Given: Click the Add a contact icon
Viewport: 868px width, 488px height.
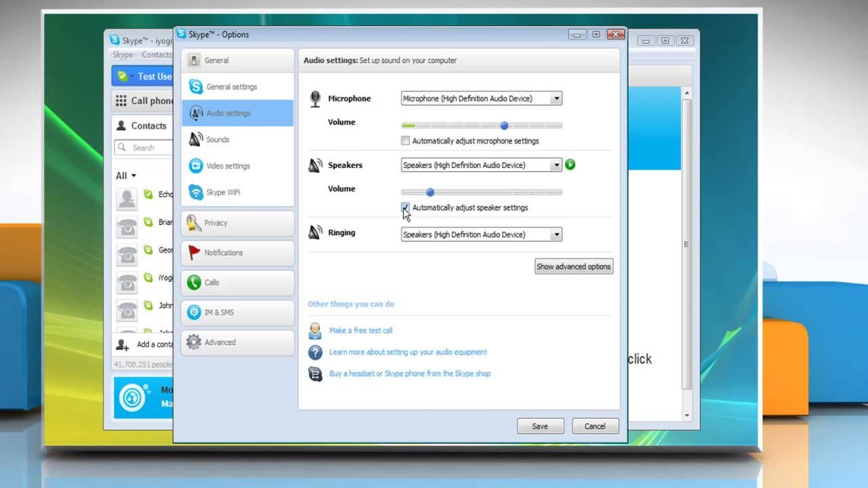Looking at the screenshot, I should coord(122,344).
